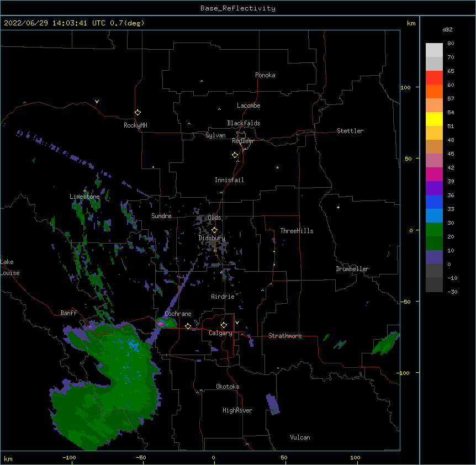
Task: Select the bright green 30 dBZ swatch
Action: click(x=434, y=230)
